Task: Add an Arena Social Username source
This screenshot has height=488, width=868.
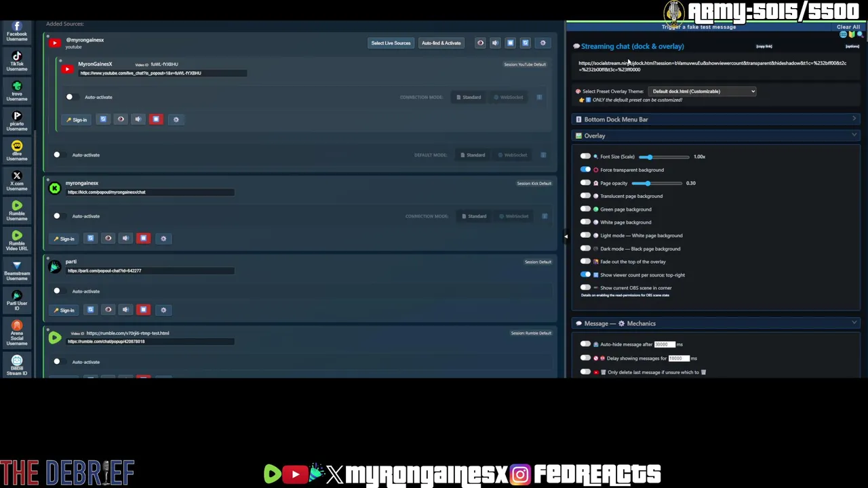Action: pos(17,333)
